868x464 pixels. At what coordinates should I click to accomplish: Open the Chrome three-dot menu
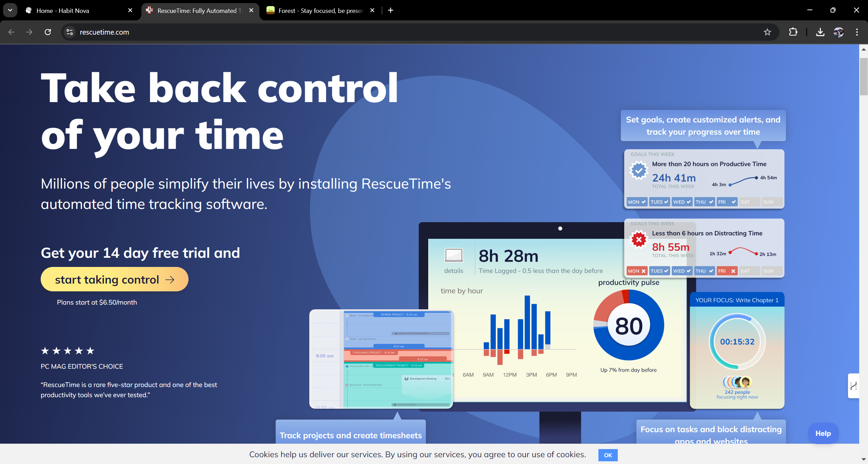[857, 32]
